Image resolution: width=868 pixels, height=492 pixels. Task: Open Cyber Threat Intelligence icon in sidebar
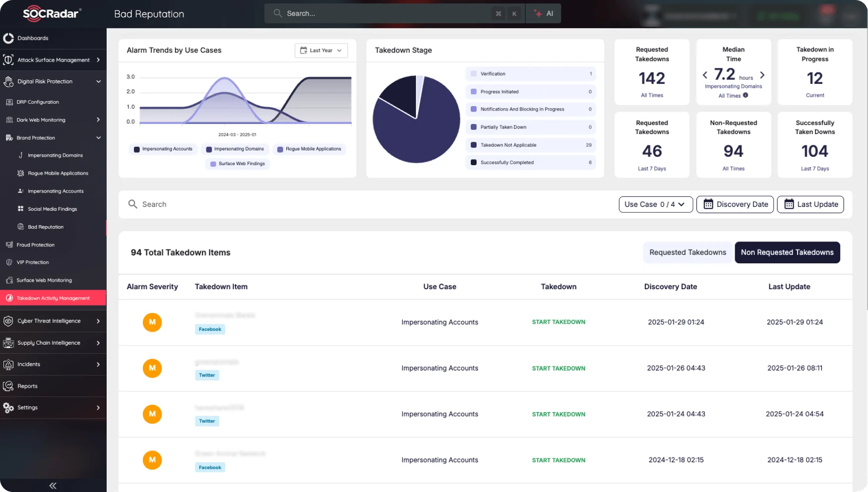click(8, 321)
